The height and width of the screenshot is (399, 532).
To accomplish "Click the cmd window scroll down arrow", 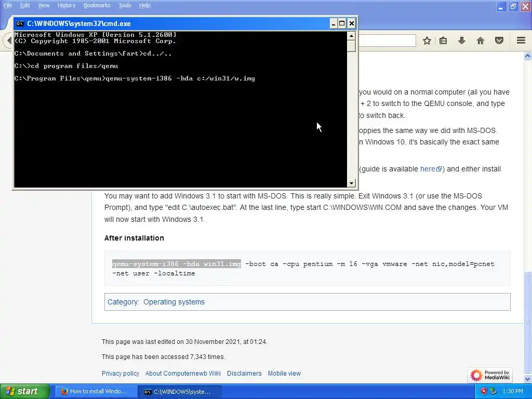I will point(351,183).
